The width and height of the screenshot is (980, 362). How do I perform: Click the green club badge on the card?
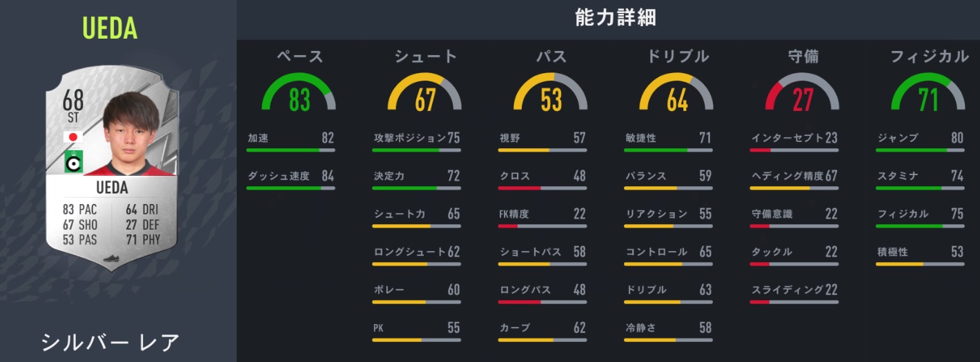[73, 161]
